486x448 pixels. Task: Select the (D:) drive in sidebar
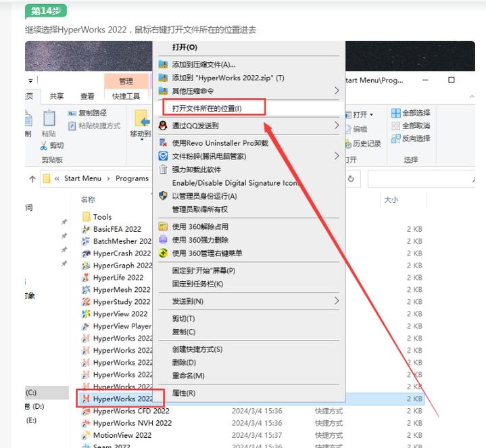34,407
